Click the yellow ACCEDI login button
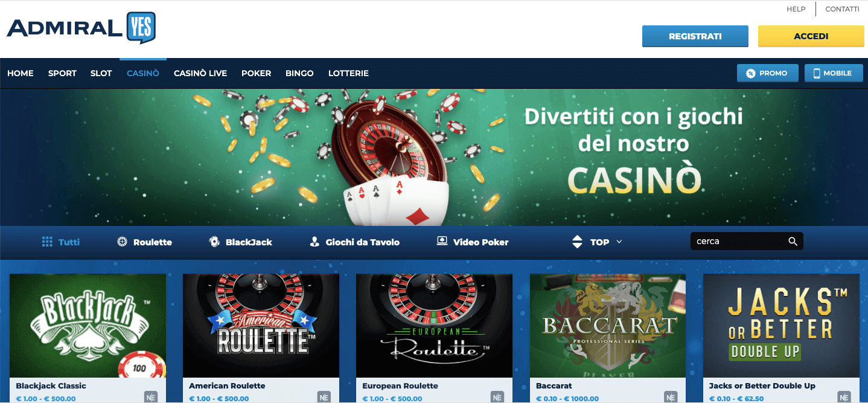 pos(811,36)
